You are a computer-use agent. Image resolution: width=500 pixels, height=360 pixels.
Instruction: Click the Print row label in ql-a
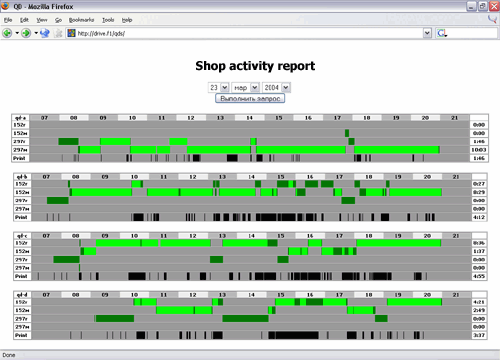click(x=20, y=158)
